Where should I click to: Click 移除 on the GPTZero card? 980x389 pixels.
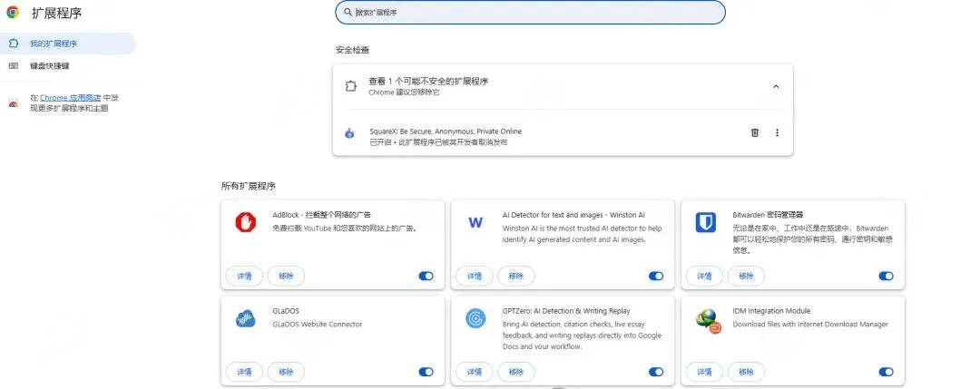pyautogui.click(x=516, y=372)
